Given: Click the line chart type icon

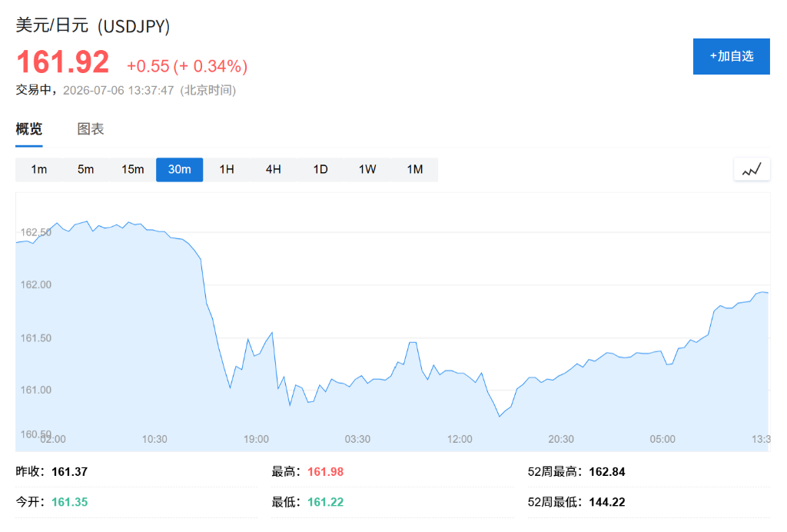Looking at the screenshot, I should pyautogui.click(x=752, y=170).
